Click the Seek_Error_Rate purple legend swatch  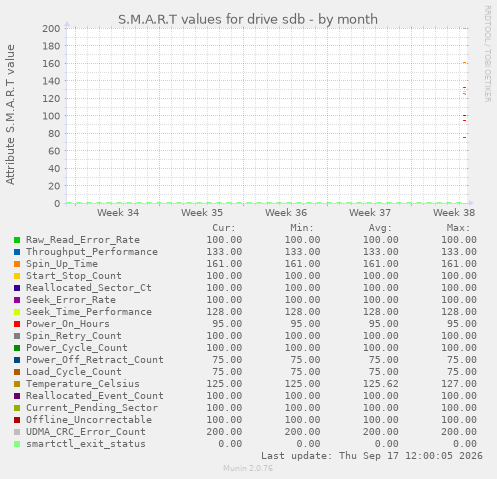[x=17, y=300]
